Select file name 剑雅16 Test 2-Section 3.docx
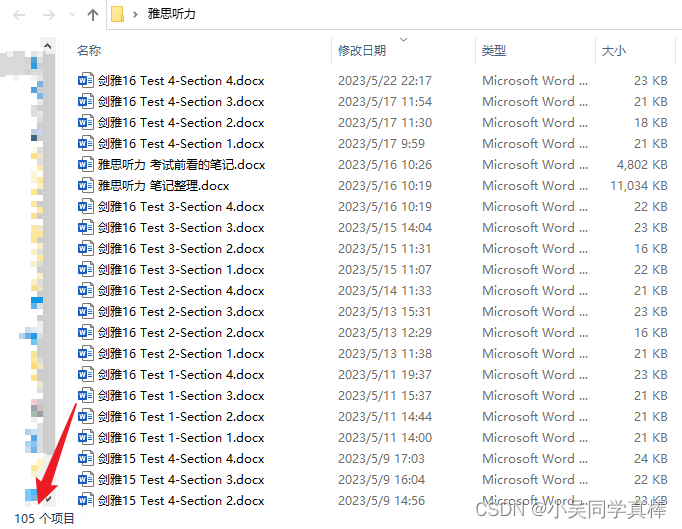Viewport: 682px width, 529px height. pos(181,311)
